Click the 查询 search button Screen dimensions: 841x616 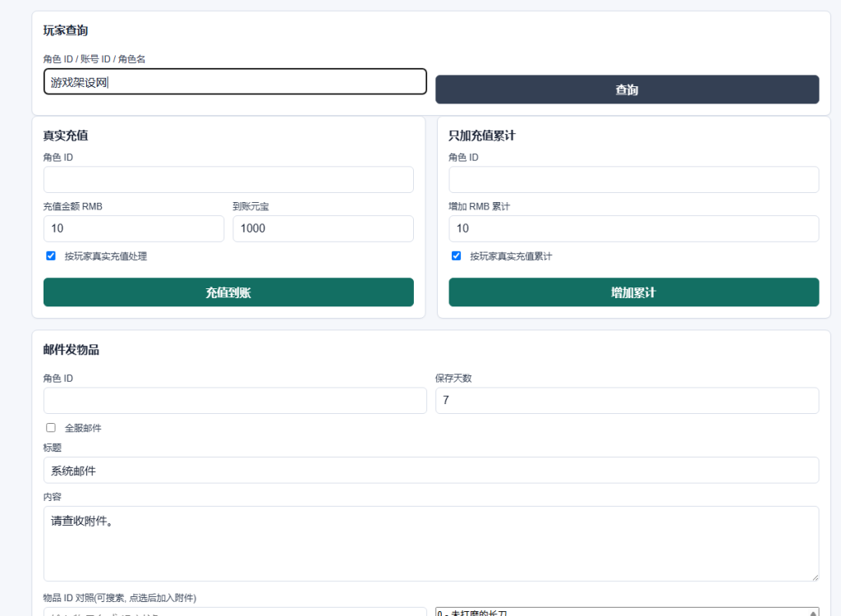point(627,90)
